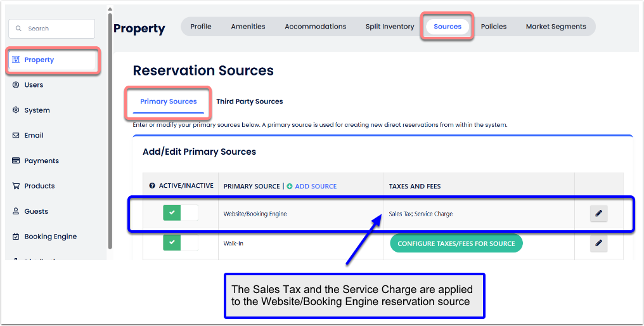Select the Market Segments tab
644x326 pixels.
(x=555, y=27)
